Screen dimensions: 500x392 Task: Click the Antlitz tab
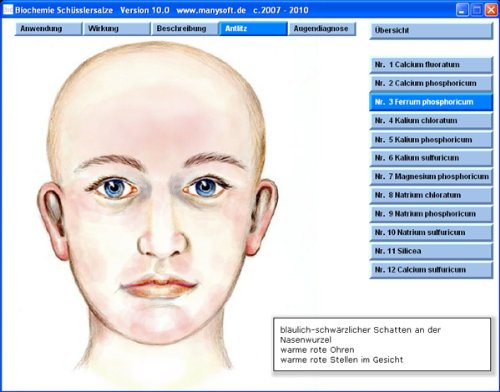click(x=253, y=29)
